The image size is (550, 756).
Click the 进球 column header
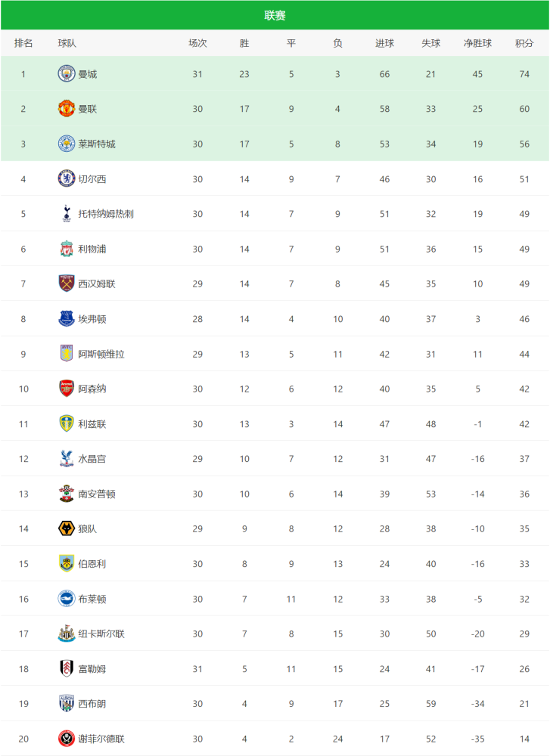click(x=384, y=43)
